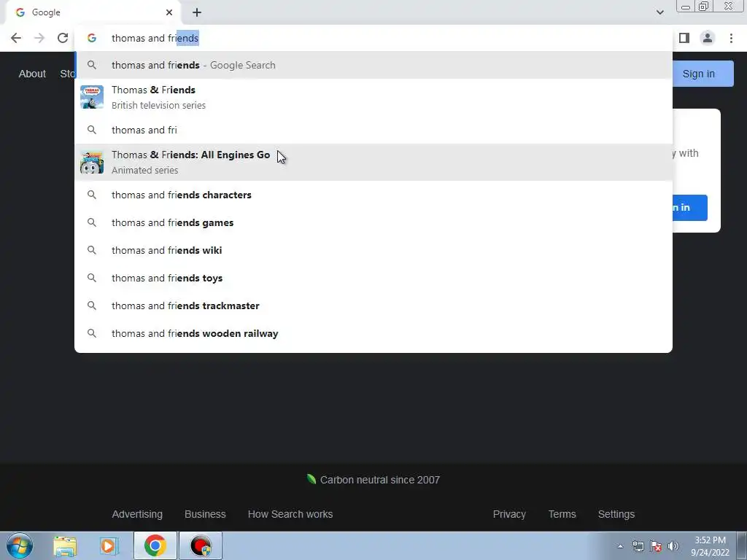Show hidden system tray icons
This screenshot has width=747, height=560.
pos(620,546)
